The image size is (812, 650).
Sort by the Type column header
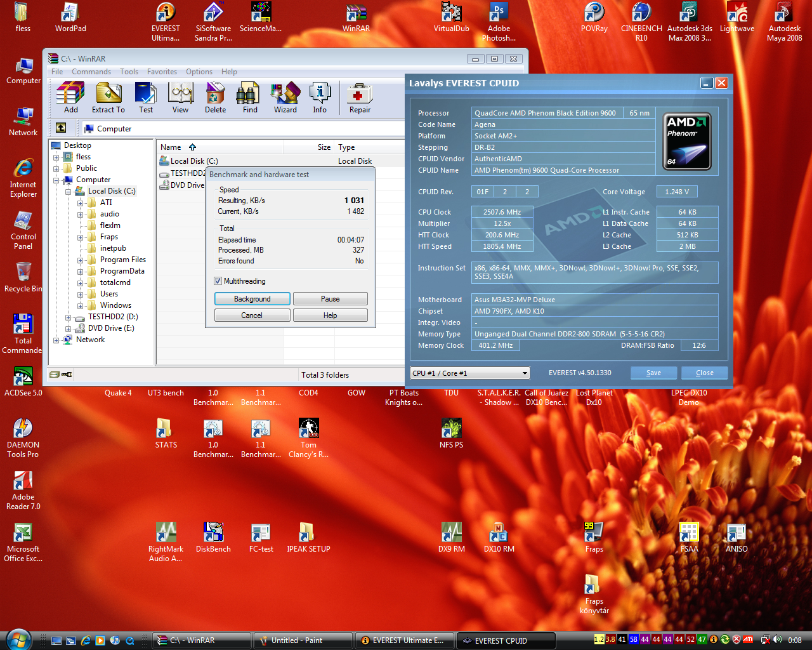click(x=369, y=147)
